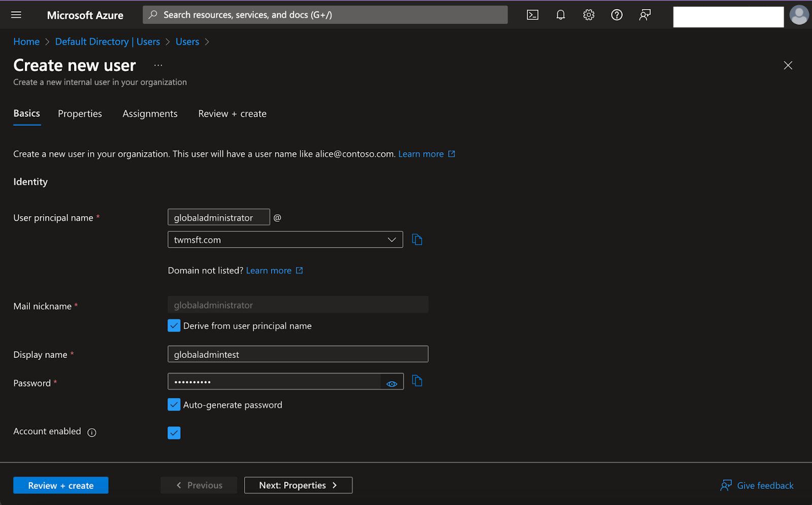Open Default Directory | Users breadcrumb
The height and width of the screenshot is (505, 812).
tap(108, 42)
